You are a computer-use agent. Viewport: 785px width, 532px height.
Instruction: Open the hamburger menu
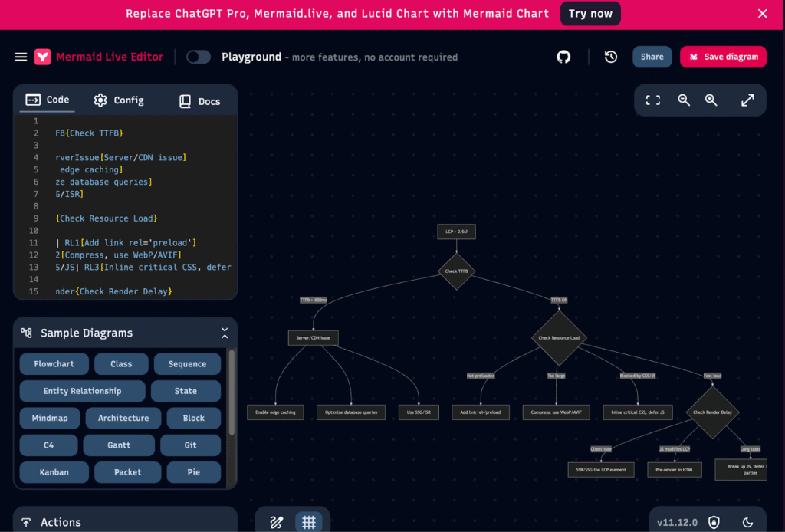pyautogui.click(x=21, y=56)
